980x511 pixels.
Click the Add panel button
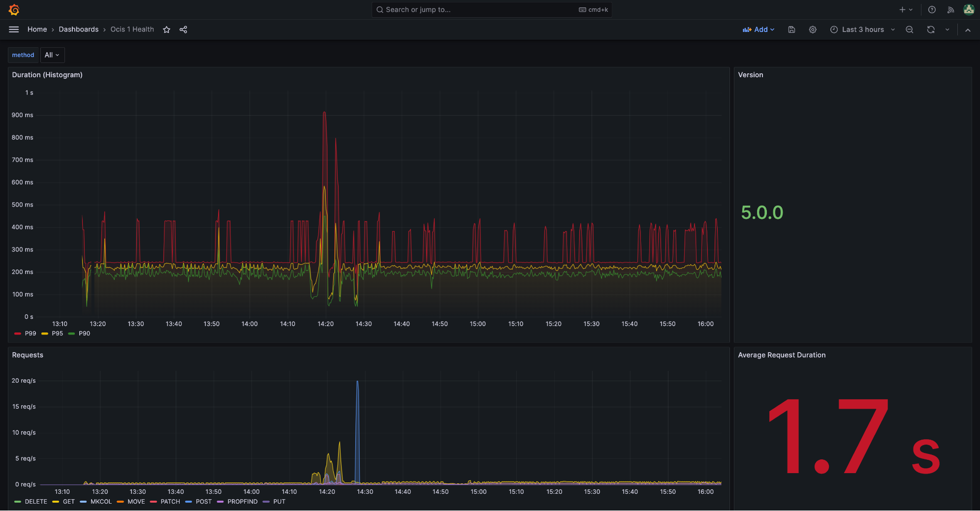point(759,30)
